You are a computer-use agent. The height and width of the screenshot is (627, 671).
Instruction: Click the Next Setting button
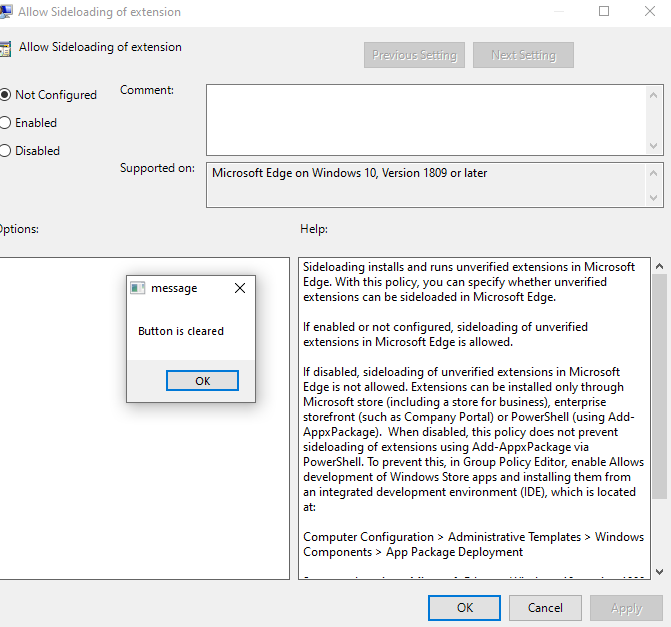point(523,55)
